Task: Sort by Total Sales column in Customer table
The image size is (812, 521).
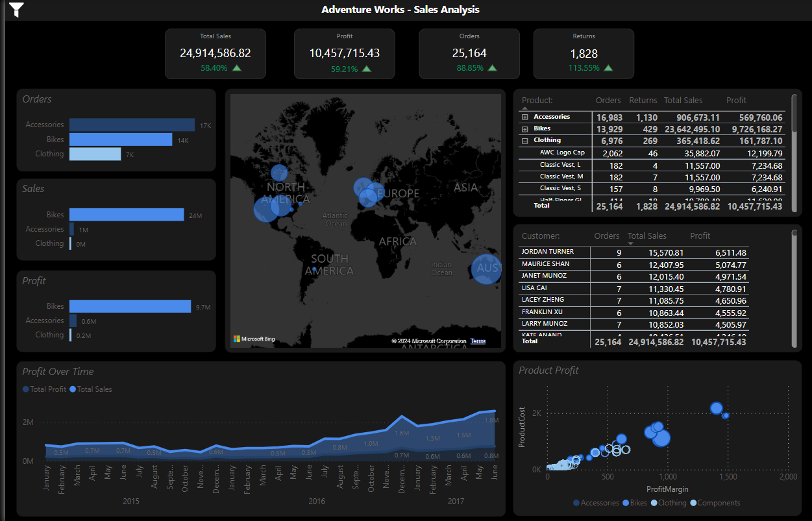Action: tap(646, 236)
